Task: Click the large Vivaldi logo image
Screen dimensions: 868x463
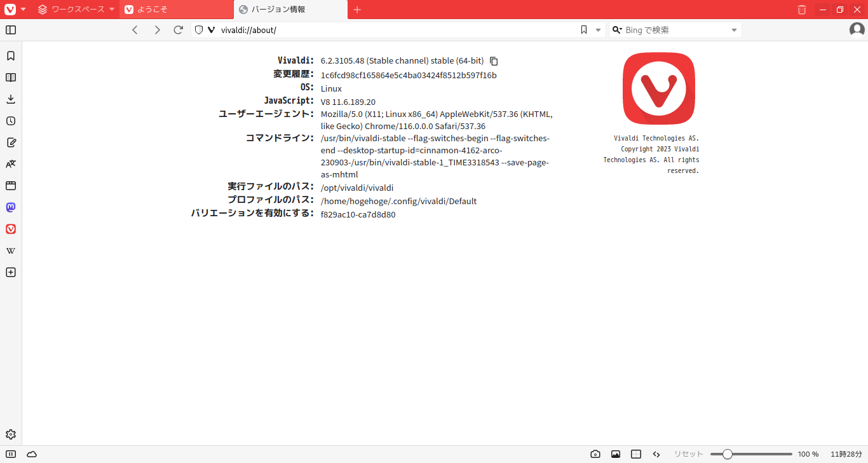Action: 659,88
